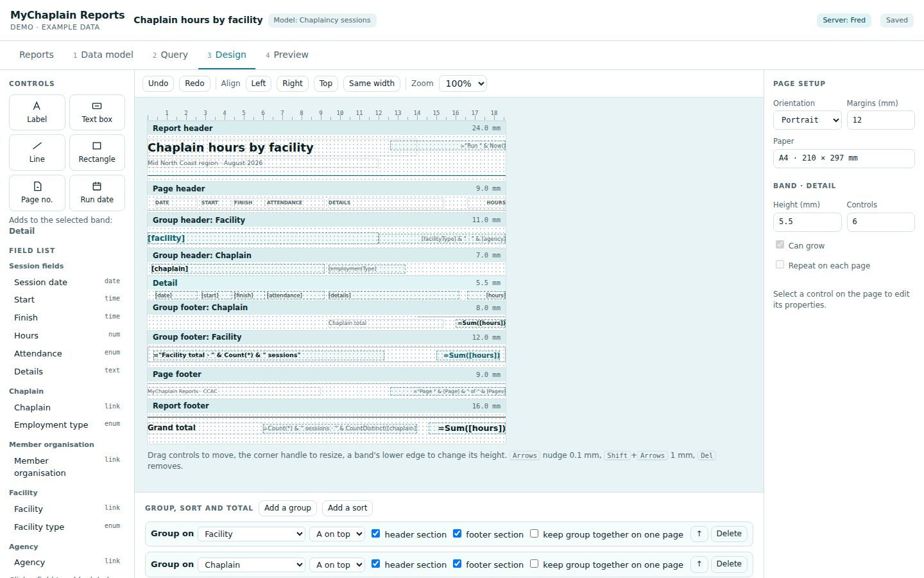The image size is (924, 578).
Task: Click the Model: Chaplaincy sessions badge
Action: point(322,21)
